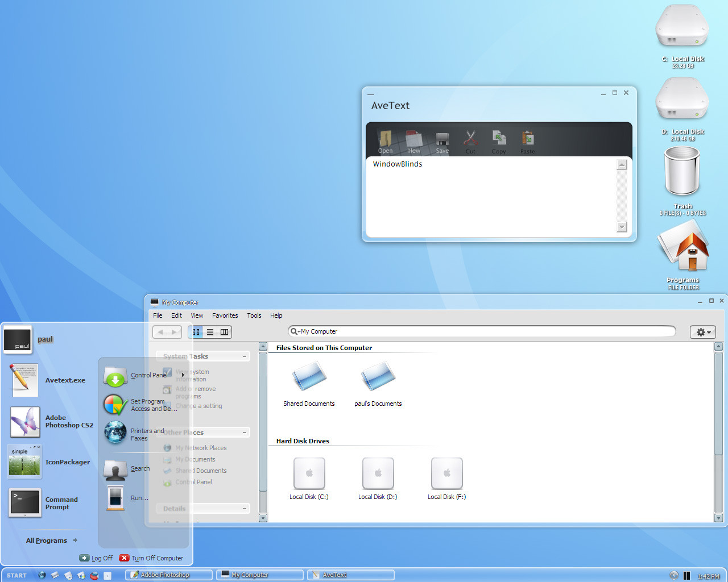Viewport: 728px width, 582px height.
Task: Launch Avetext.exe from the Start menu
Action: click(48, 380)
